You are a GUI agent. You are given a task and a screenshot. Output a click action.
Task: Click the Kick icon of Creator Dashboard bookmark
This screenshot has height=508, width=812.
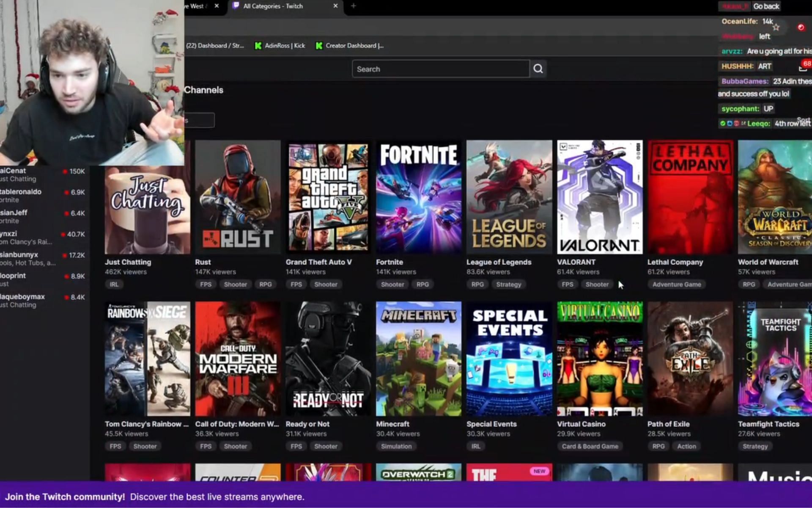pyautogui.click(x=319, y=46)
